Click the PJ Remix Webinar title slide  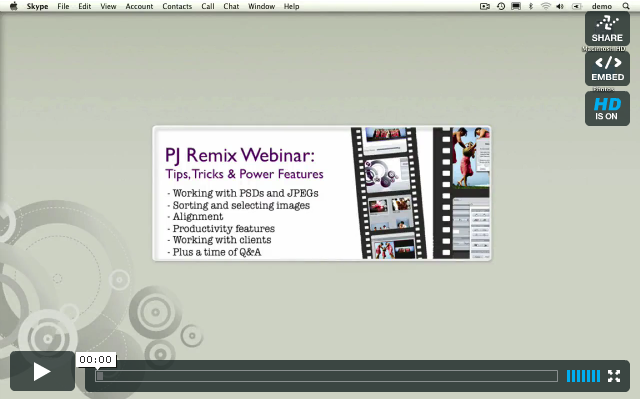coord(322,193)
